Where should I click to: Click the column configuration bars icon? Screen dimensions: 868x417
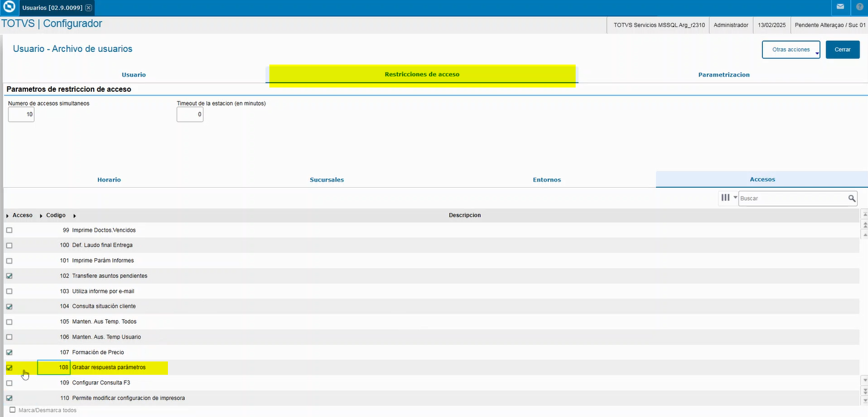point(725,198)
